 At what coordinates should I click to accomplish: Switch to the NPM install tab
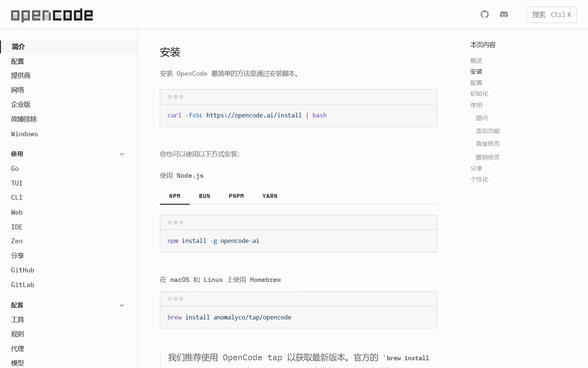175,196
